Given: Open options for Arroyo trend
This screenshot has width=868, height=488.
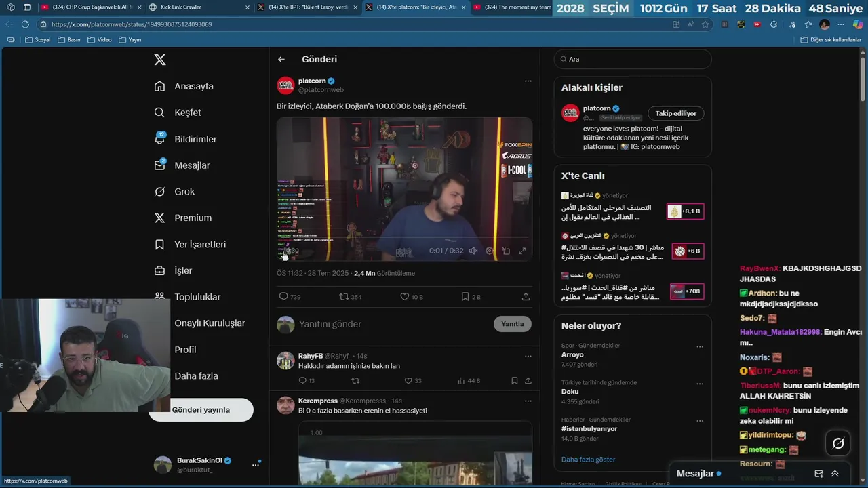Looking at the screenshot, I should point(700,346).
